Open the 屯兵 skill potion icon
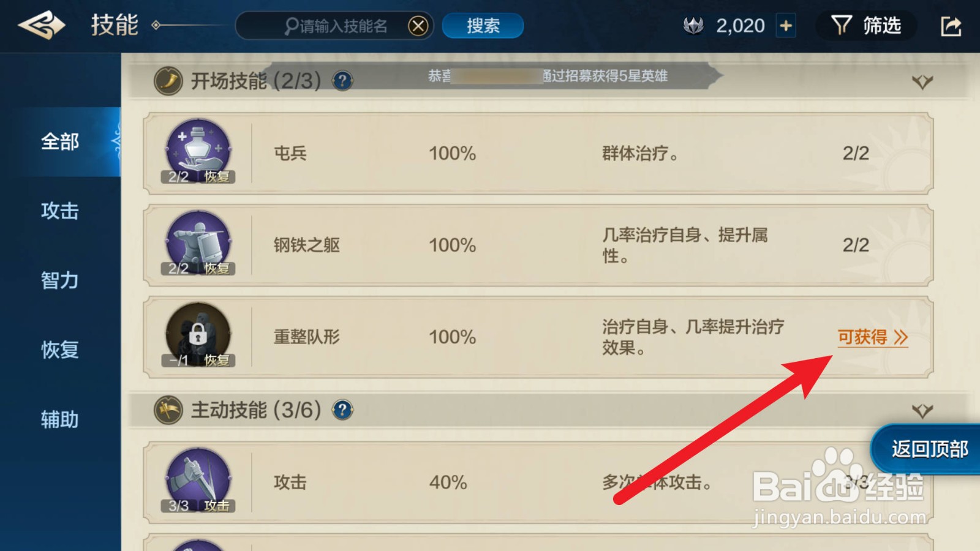The height and width of the screenshot is (551, 980). coord(198,151)
